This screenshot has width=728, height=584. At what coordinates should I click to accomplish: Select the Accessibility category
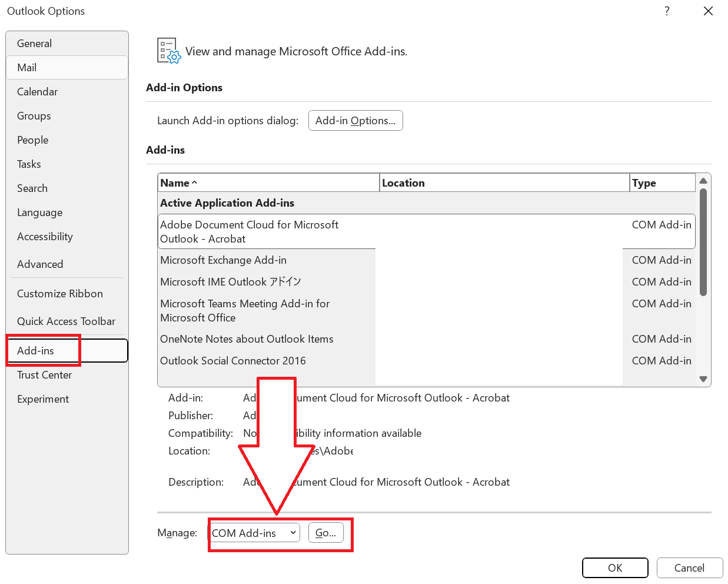[x=67, y=237]
